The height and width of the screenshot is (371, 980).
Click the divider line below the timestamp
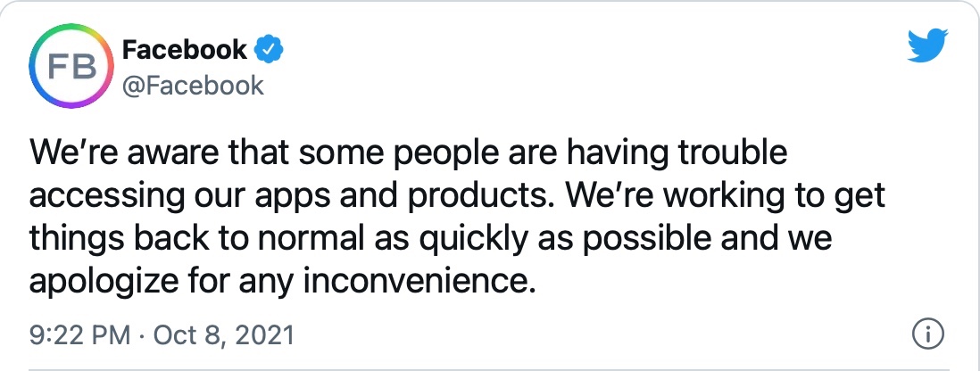click(x=489, y=367)
